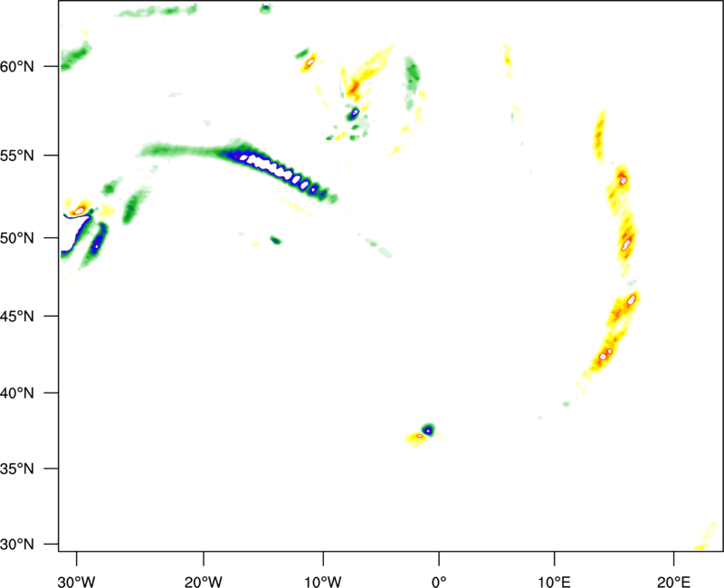Viewport: 724px width, 588px height.
Task: Click the 30°W longitude label
Action: (77, 582)
